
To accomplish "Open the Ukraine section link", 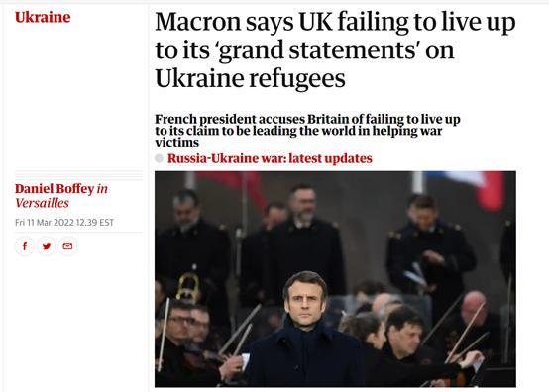I will click(x=43, y=17).
